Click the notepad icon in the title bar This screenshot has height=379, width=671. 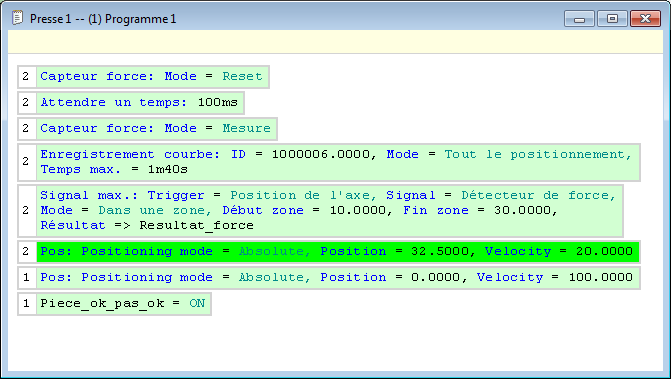pyautogui.click(x=18, y=18)
